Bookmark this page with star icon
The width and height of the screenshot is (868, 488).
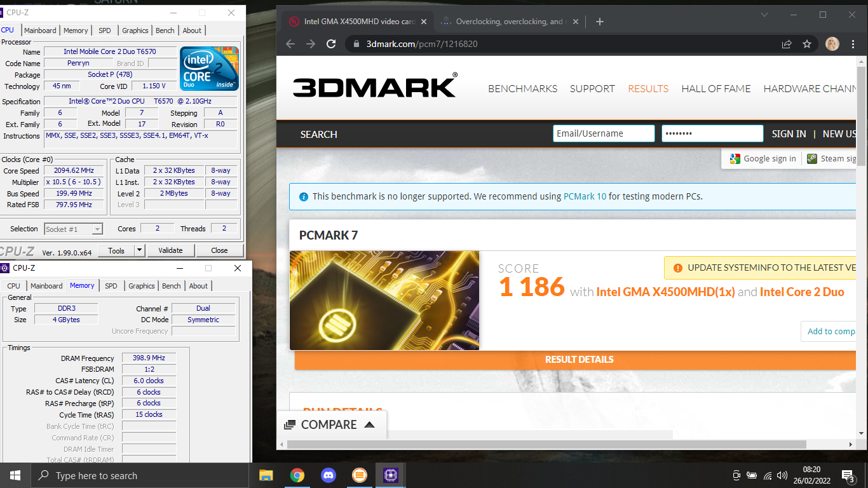coord(807,44)
